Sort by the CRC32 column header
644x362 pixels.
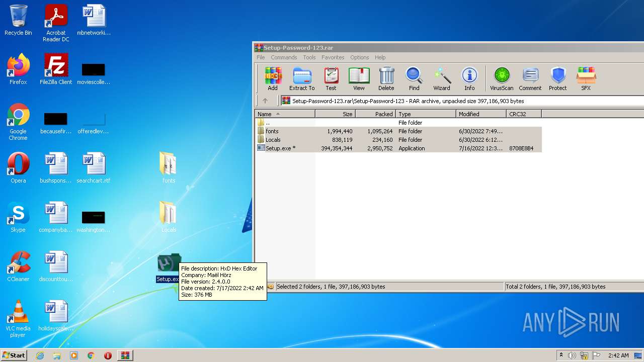tap(524, 114)
